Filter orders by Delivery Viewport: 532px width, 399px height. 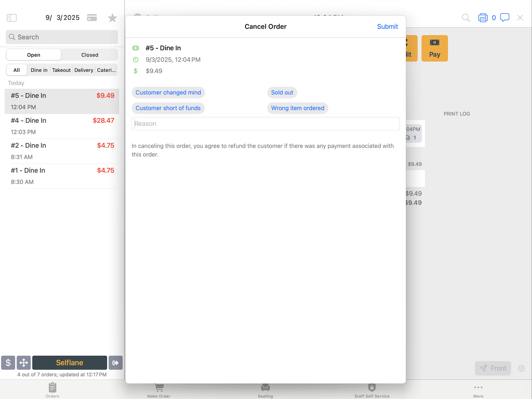84,70
